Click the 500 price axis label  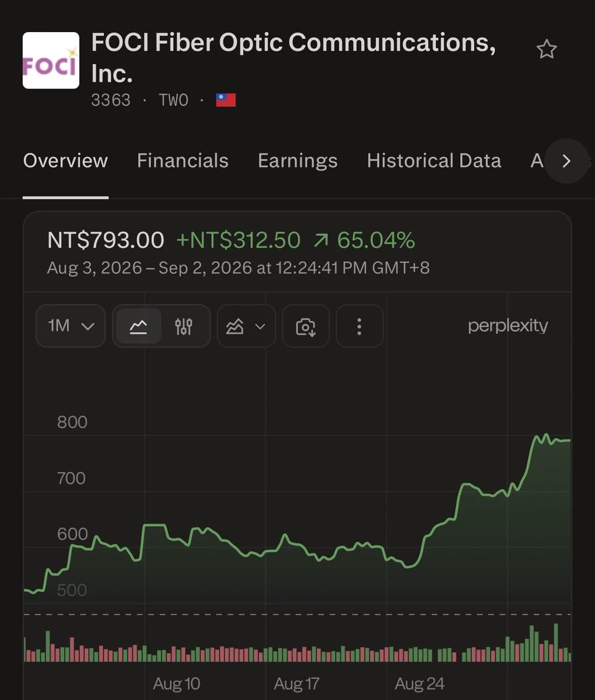click(72, 590)
